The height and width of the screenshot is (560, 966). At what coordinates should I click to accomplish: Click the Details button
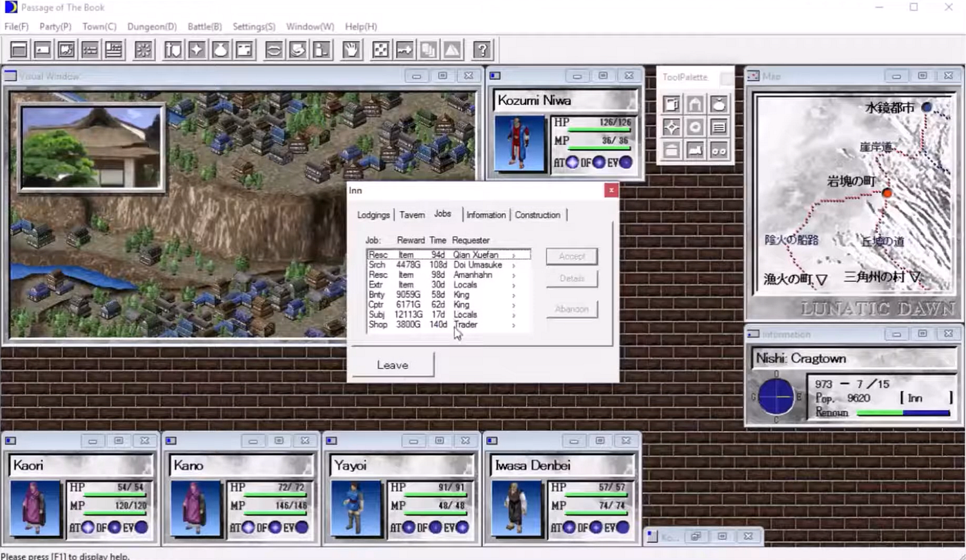pyautogui.click(x=572, y=279)
